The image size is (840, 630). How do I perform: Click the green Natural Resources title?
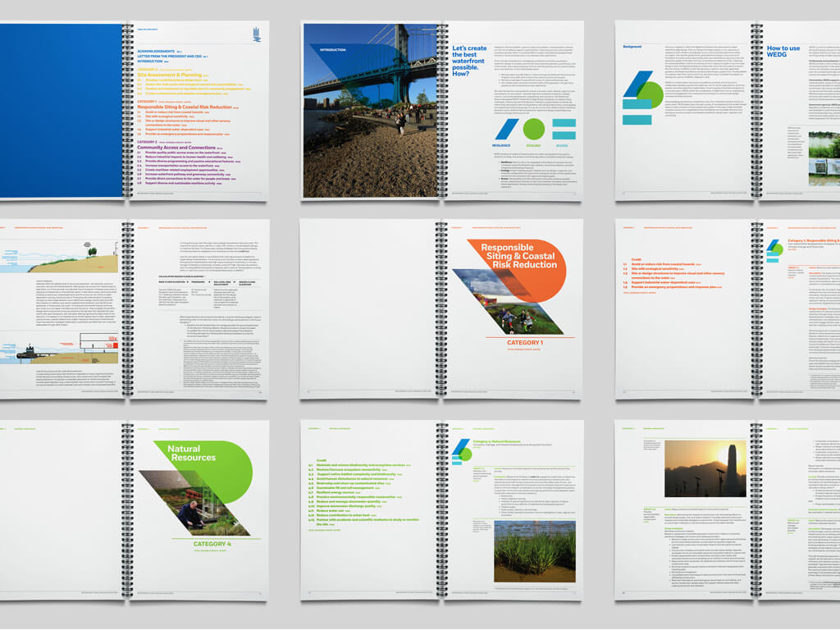(191, 453)
